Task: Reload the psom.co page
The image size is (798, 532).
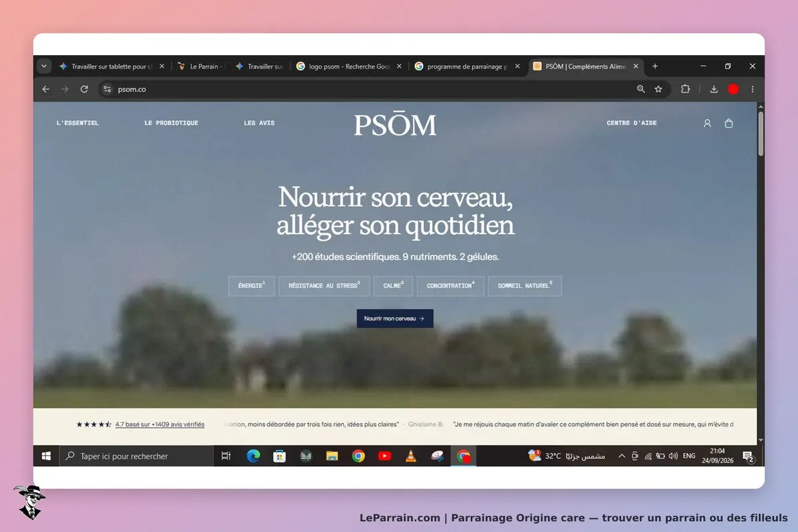Action: point(84,89)
